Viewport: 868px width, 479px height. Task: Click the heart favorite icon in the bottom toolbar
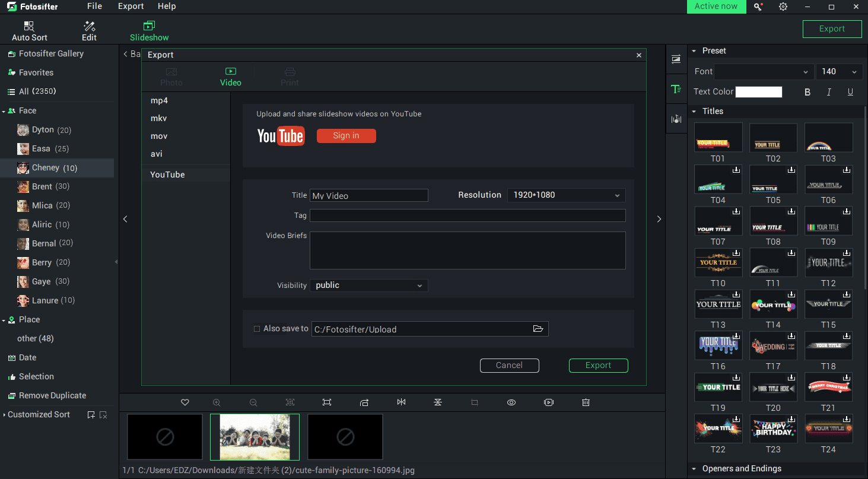185,402
